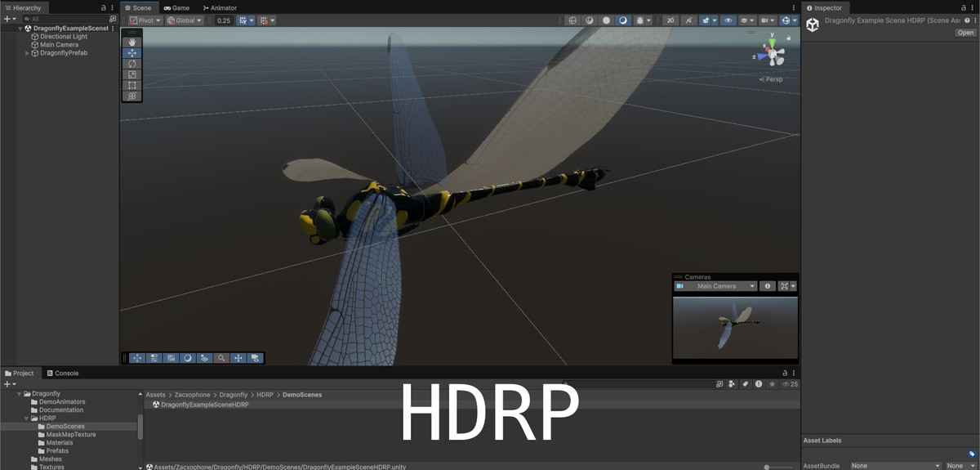Expand DragonflyPrefab in Hierarchy

pyautogui.click(x=27, y=53)
